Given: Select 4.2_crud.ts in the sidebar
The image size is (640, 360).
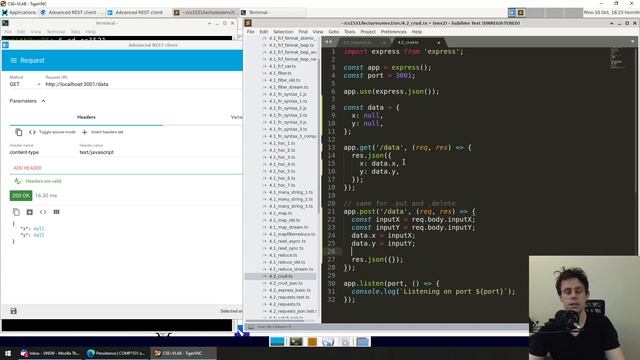Looking at the screenshot, I should point(280,276).
